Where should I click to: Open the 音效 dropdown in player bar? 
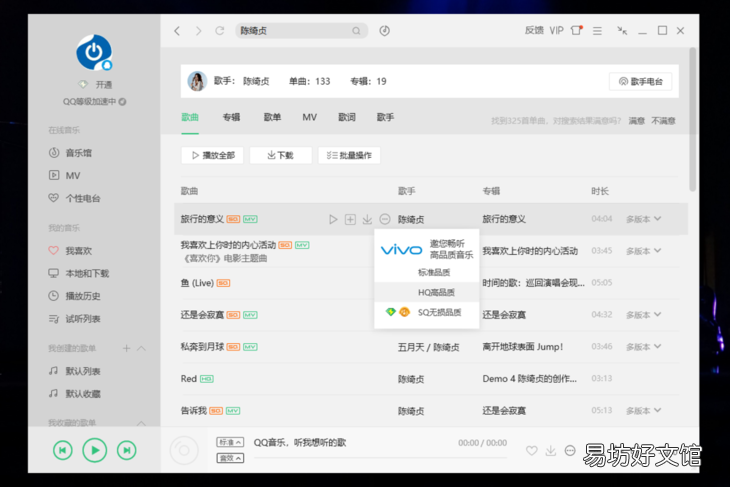(x=230, y=458)
